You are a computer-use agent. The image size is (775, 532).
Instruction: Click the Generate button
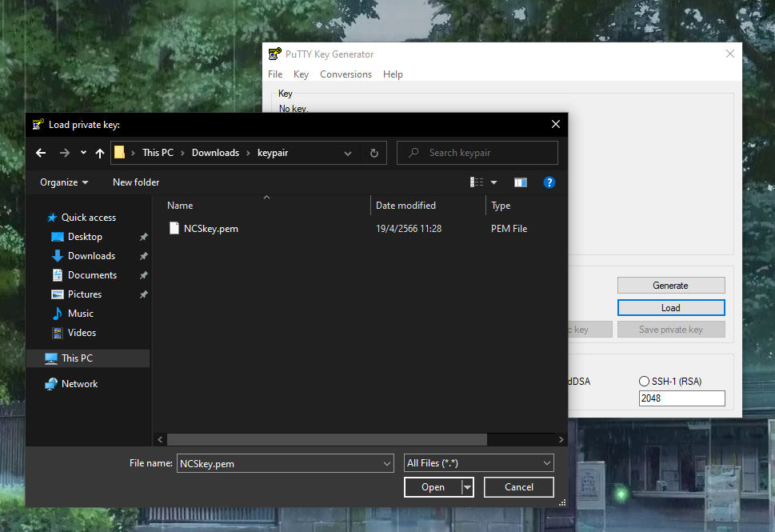click(x=670, y=286)
